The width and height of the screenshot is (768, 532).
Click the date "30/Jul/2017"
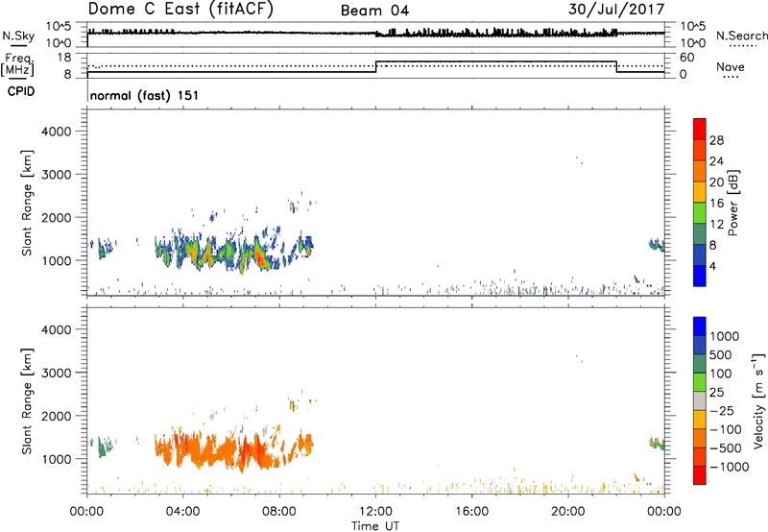(x=616, y=9)
